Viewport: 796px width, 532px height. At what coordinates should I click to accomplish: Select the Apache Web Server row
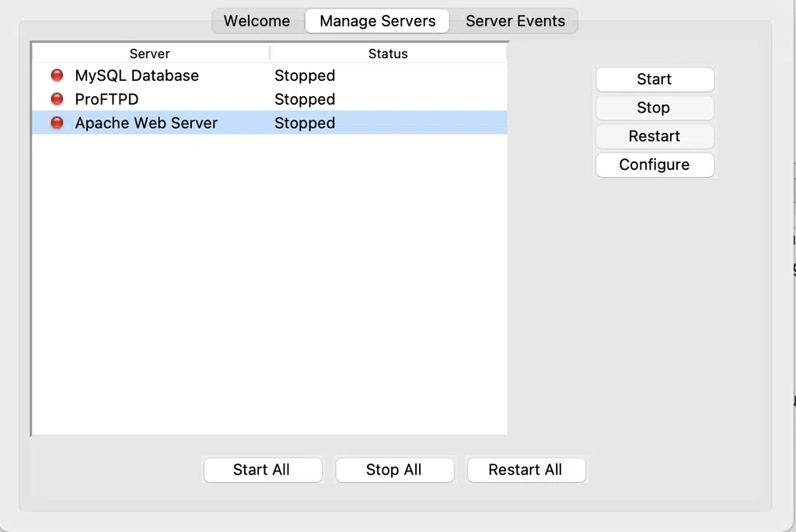(270, 123)
